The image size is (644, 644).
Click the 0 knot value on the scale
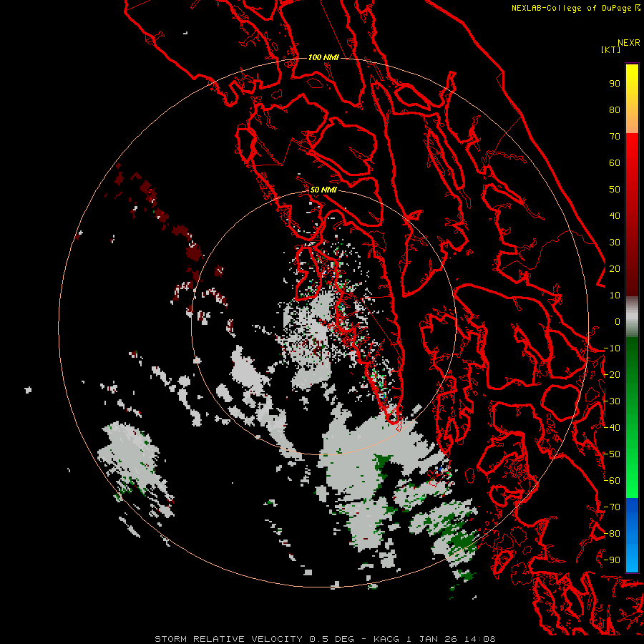(x=618, y=322)
